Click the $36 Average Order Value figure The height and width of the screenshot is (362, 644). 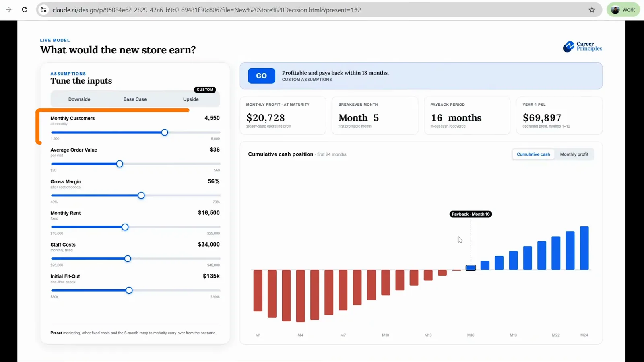point(215,150)
